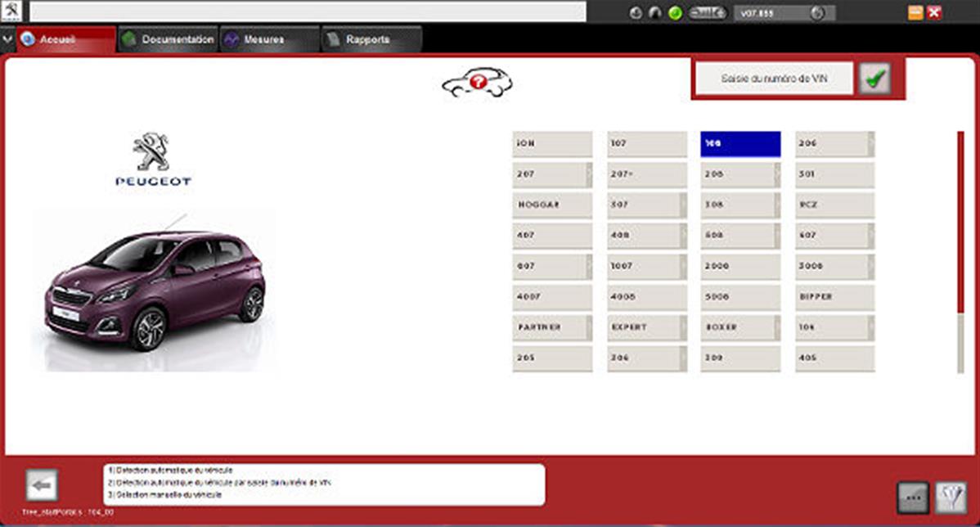The image size is (980, 527).
Task: Select the iON model
Action: click(x=552, y=144)
